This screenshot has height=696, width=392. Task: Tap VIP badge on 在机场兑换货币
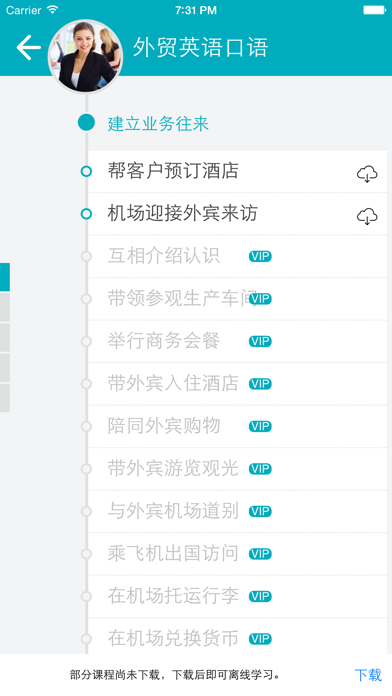click(x=260, y=639)
